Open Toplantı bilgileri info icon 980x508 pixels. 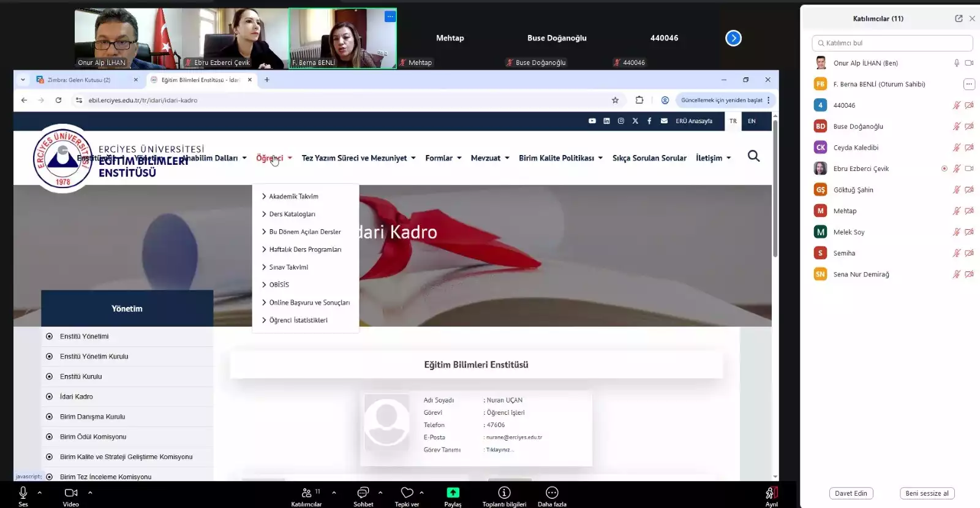[x=504, y=493]
